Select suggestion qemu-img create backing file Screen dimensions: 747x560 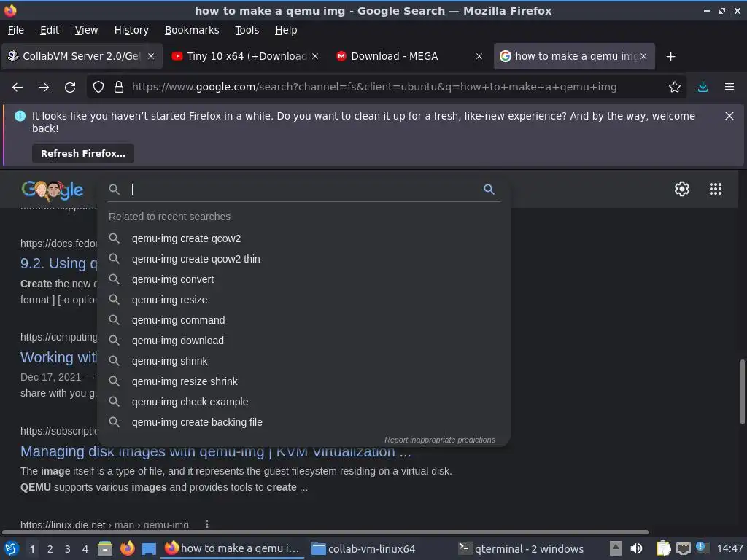[x=303, y=422]
